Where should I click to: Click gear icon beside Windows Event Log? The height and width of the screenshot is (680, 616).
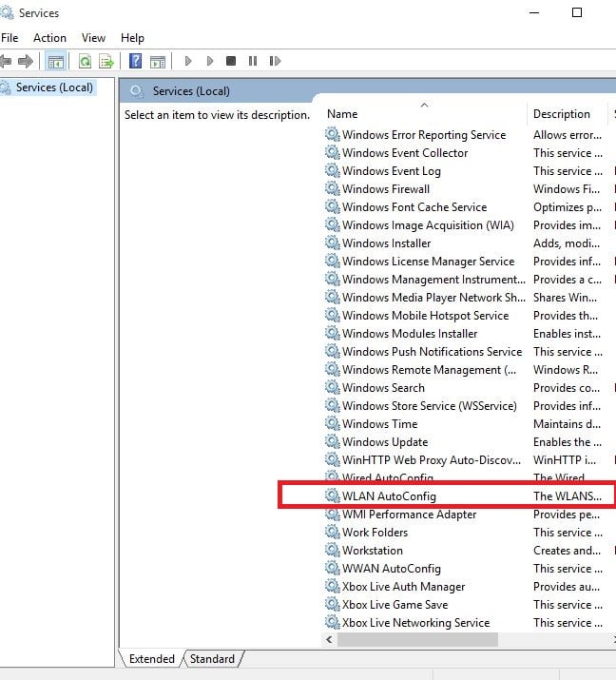click(x=333, y=170)
